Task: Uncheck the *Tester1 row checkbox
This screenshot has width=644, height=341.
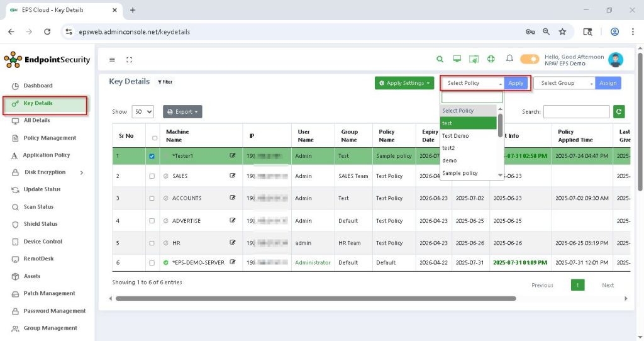Action: (152, 156)
